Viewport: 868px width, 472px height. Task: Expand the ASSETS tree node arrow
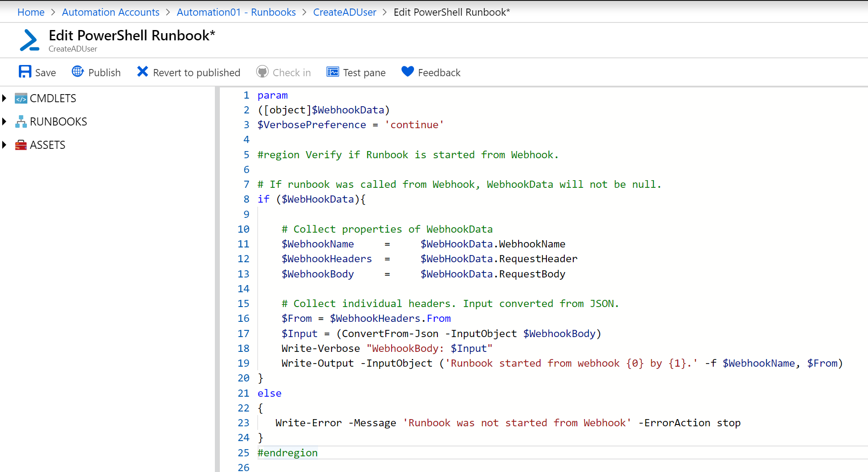click(4, 145)
